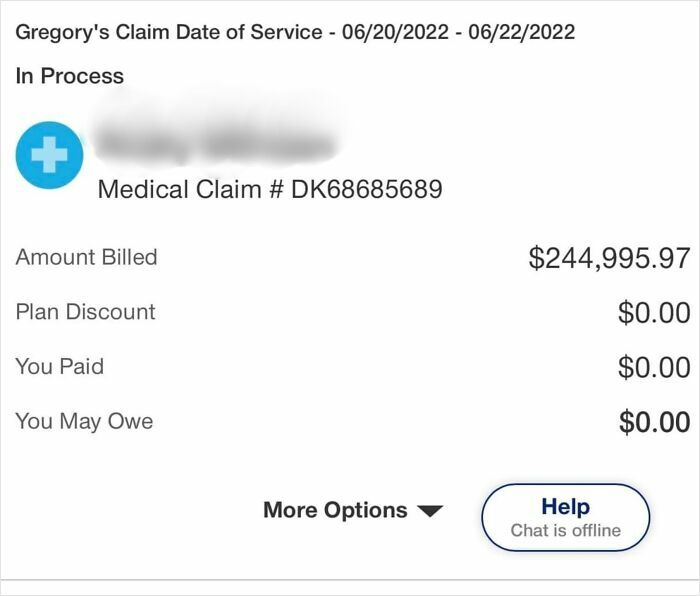Click the Gregory's Claim Date of Service heading
This screenshot has height=596, width=700.
(x=295, y=32)
